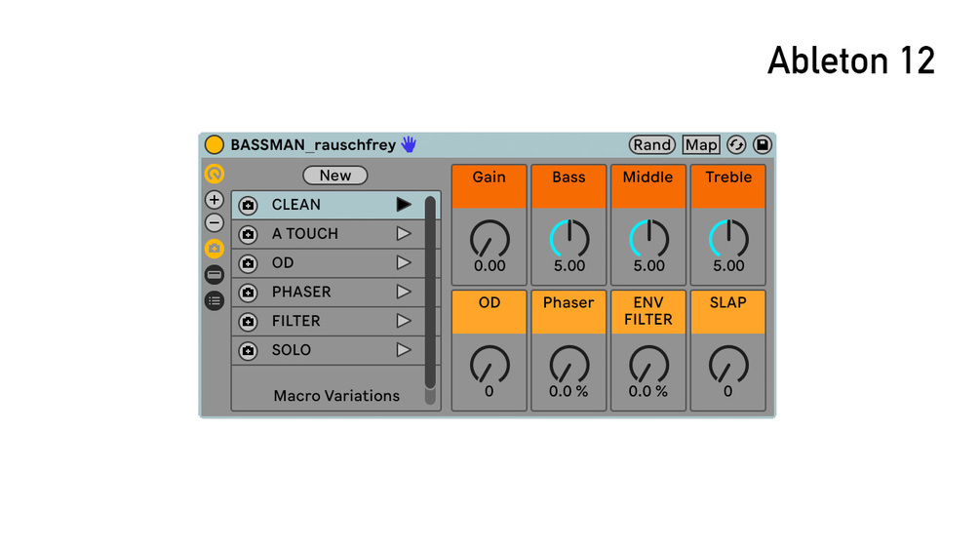Screen dimensions: 980x551
Task: Click the Phaser value 0.0 %
Action: point(568,392)
